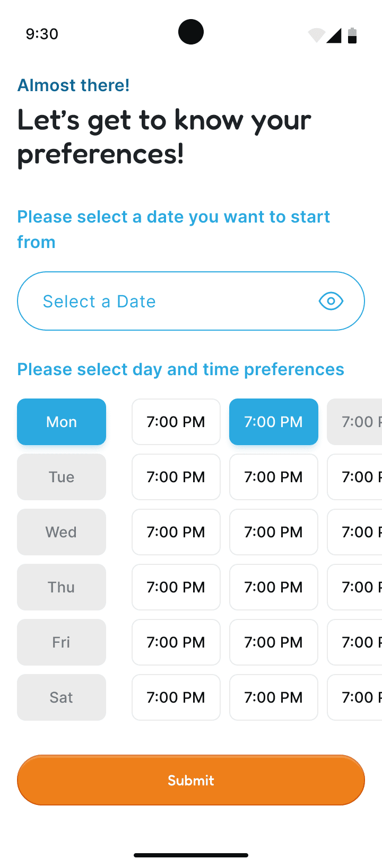Tap the Wi-Fi status icon
Viewport: 382px width, 868px height.
click(x=316, y=36)
